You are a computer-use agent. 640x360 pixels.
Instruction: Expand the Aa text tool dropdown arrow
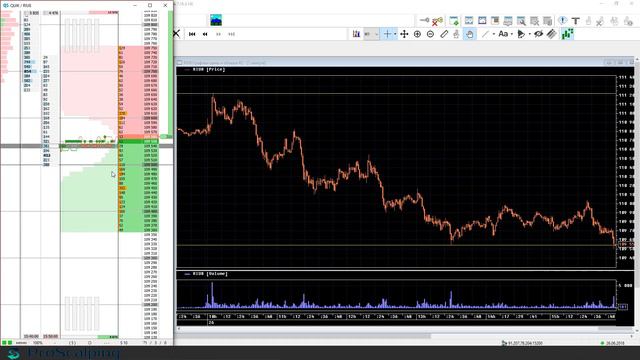[x=512, y=34]
